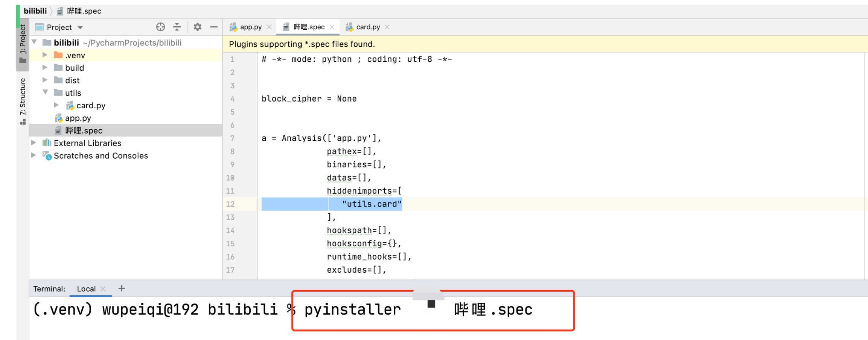Click line number 7 in the gutter
868x340 pixels.
[x=232, y=138]
